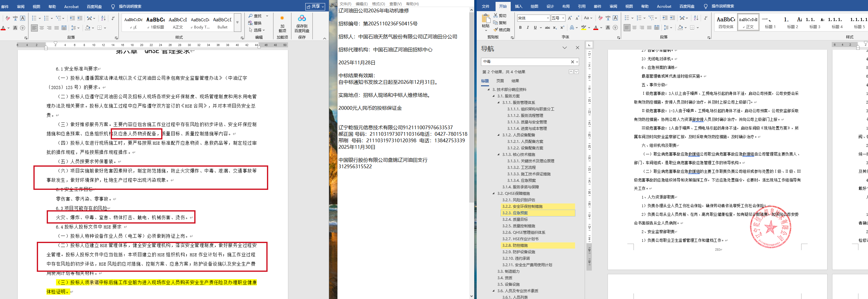
Task: Click Copy (复制) in right Word window
Action: point(500,23)
